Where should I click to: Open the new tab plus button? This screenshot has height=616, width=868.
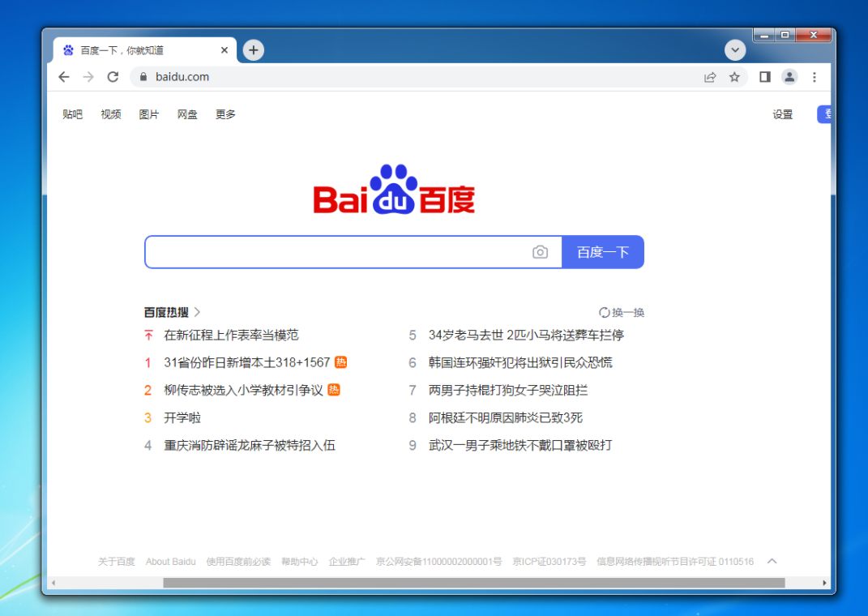[254, 50]
